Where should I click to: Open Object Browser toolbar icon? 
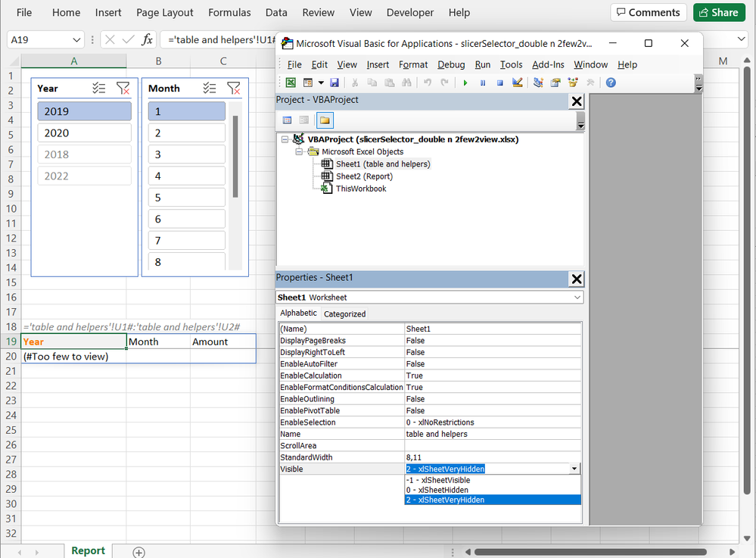point(573,83)
